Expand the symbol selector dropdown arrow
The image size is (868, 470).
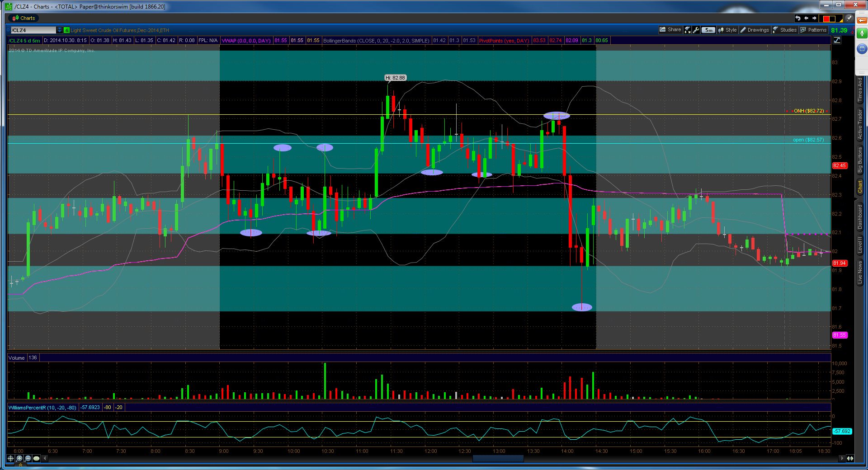(x=59, y=30)
